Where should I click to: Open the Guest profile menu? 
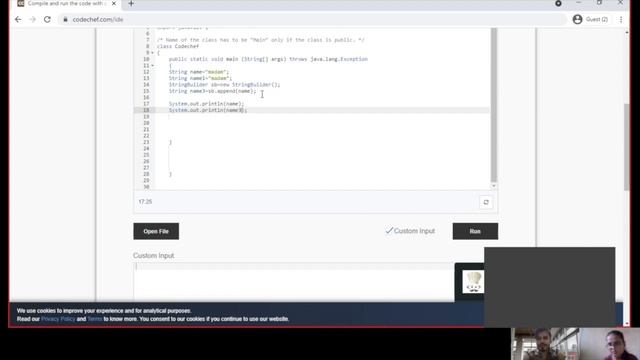[x=590, y=19]
